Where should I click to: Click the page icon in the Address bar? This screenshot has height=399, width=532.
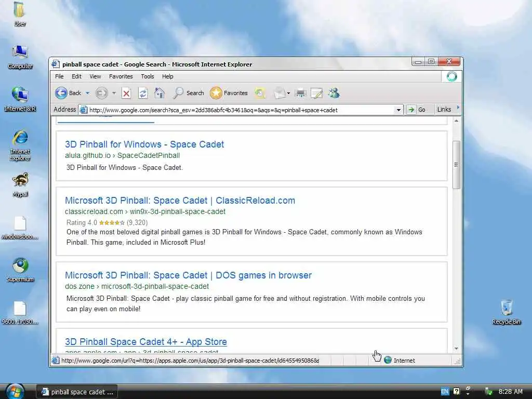(x=83, y=110)
